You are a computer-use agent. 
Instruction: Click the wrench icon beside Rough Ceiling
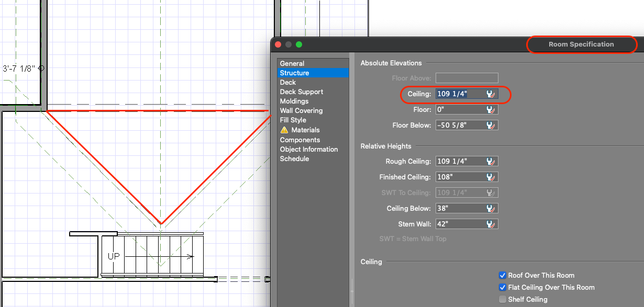click(491, 162)
